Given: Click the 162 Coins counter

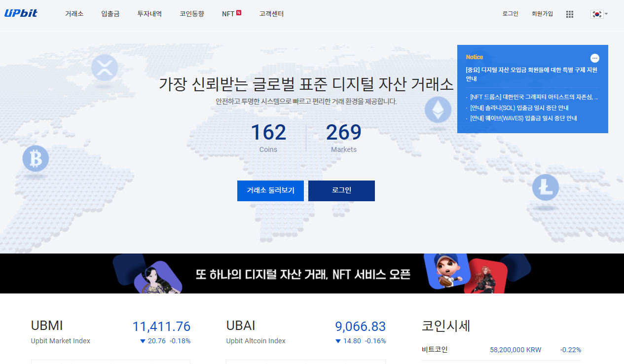Looking at the screenshot, I should pos(268,138).
